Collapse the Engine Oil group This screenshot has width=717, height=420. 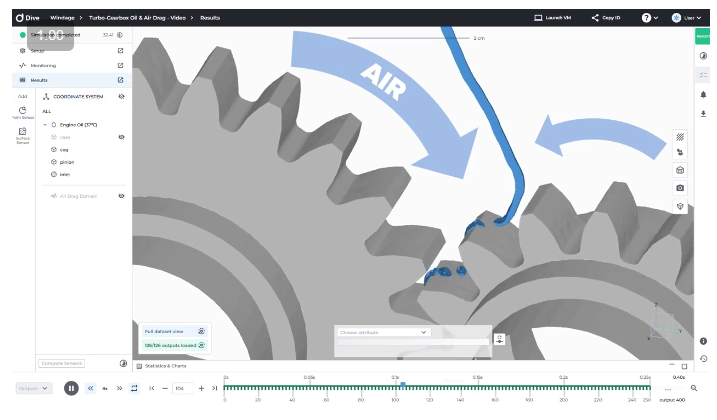click(45, 124)
